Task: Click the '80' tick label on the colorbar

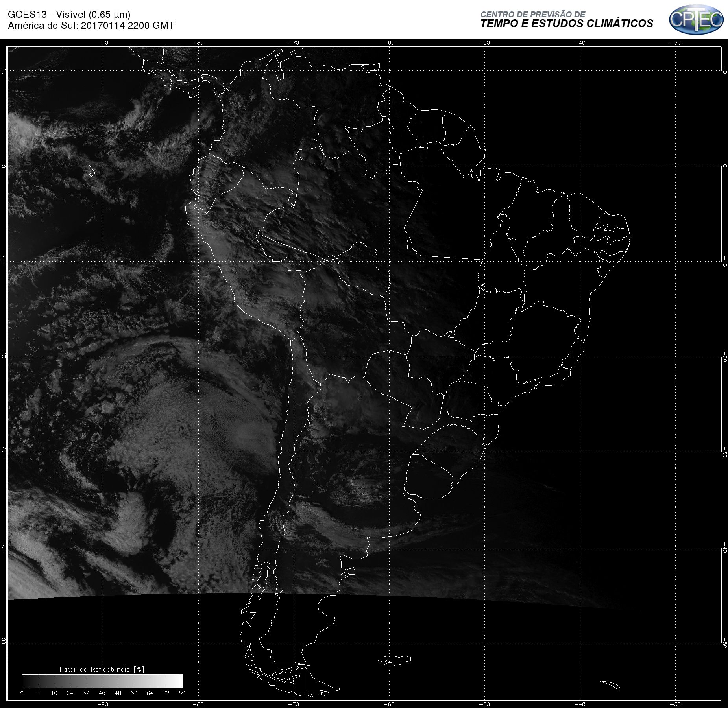Action: click(182, 693)
